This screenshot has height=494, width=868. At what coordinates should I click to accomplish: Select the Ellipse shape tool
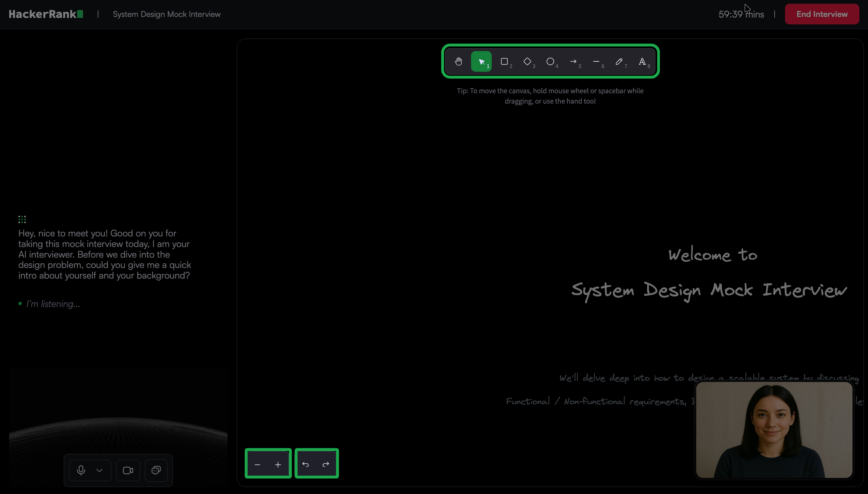point(550,61)
